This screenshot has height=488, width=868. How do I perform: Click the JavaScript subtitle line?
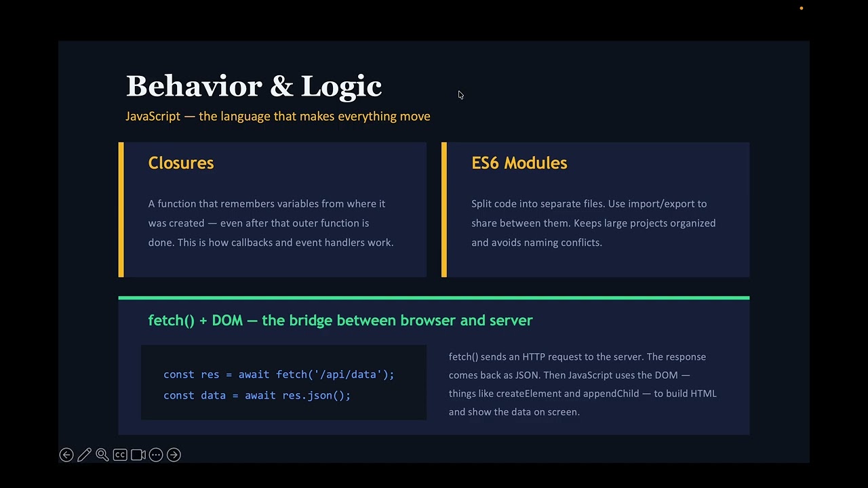point(278,116)
